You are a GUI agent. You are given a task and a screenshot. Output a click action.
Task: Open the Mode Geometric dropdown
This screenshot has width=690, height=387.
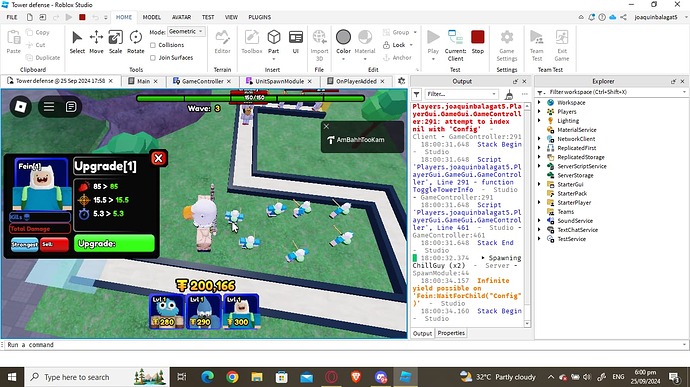186,32
